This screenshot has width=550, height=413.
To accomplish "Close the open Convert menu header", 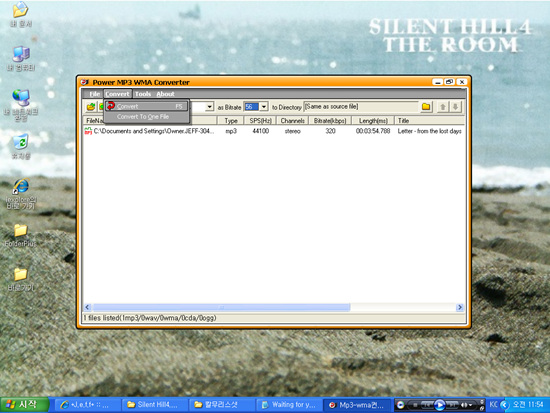I will point(117,94).
